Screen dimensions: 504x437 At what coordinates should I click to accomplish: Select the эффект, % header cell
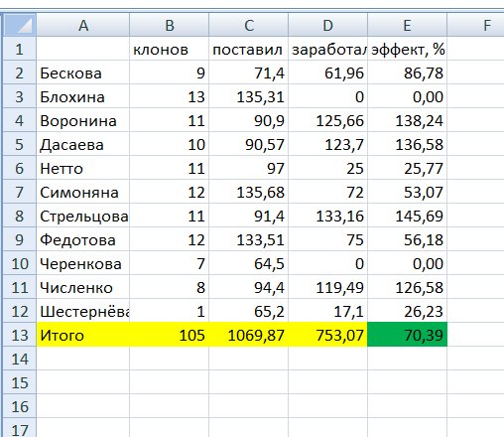pos(408,49)
